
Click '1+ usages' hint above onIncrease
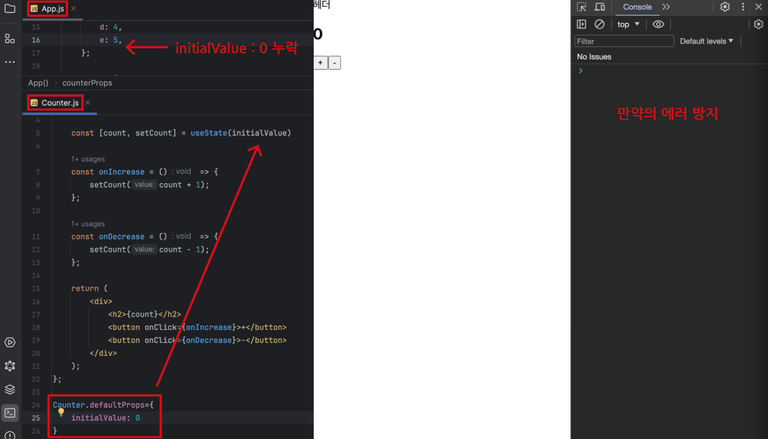pos(88,159)
